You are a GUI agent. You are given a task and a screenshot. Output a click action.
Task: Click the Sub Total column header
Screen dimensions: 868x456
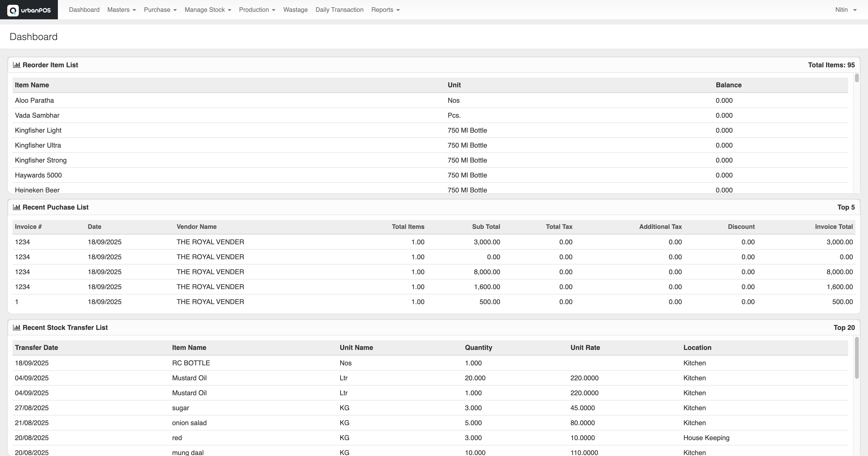click(486, 226)
